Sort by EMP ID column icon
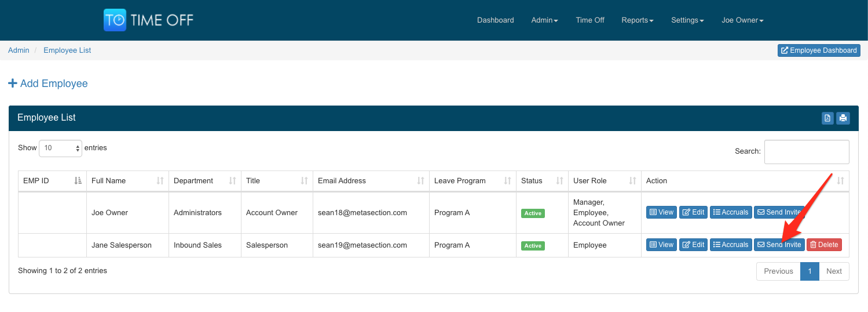The image size is (868, 312). pyautogui.click(x=78, y=181)
